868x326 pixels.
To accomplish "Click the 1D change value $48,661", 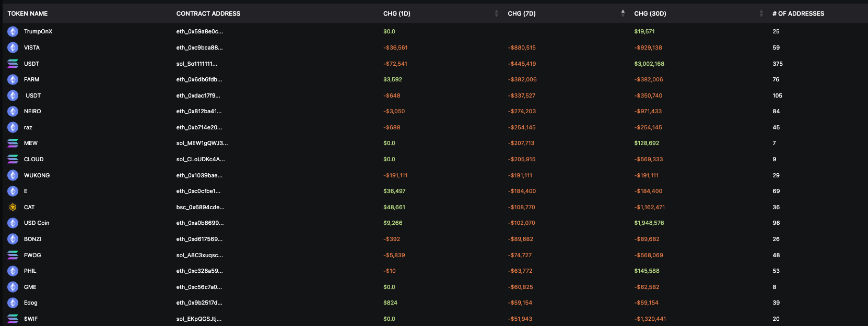I will (x=394, y=207).
